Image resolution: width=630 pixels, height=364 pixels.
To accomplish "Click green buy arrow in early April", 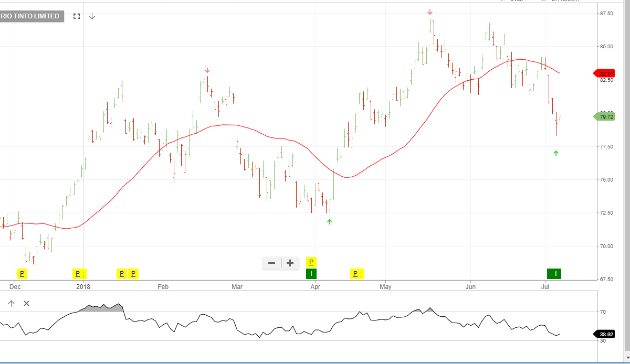I will 330,222.
